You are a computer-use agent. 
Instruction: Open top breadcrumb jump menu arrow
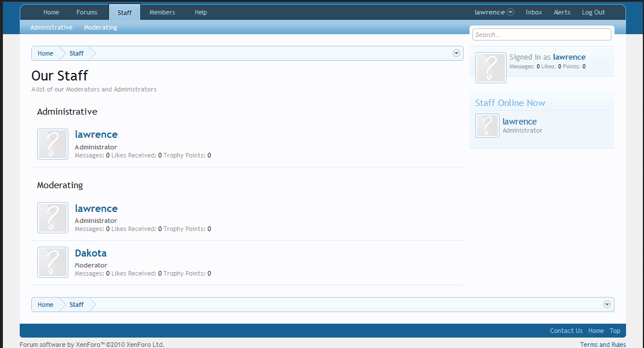(x=456, y=53)
